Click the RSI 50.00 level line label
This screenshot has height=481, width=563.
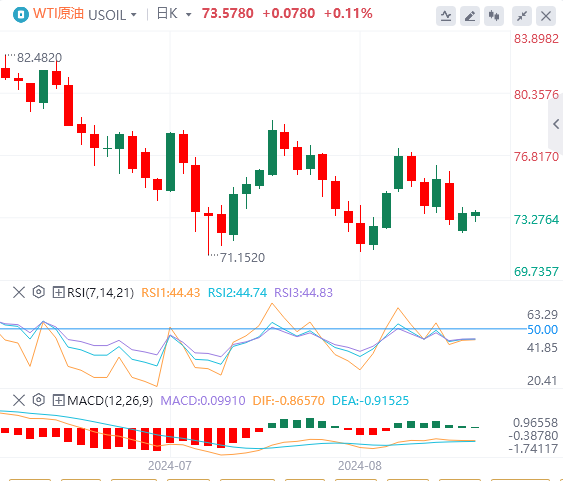542,330
